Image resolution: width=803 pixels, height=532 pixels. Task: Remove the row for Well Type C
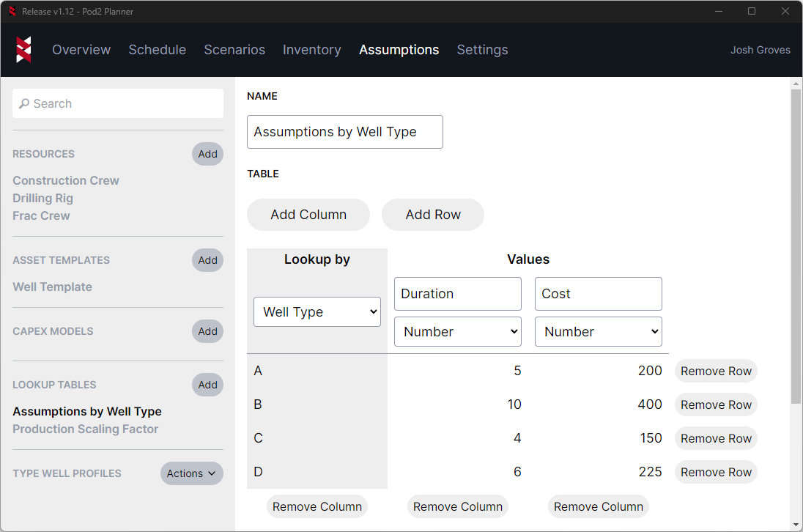[715, 438]
